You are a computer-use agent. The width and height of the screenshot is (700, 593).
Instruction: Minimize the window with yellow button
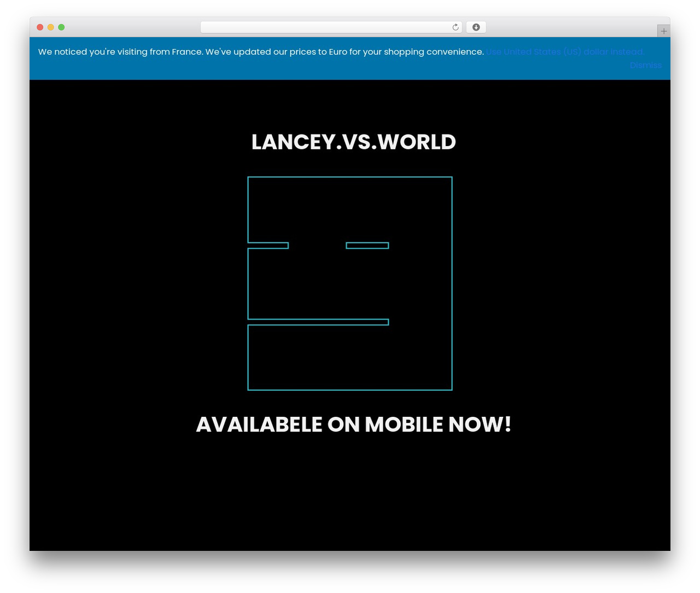pyautogui.click(x=51, y=27)
